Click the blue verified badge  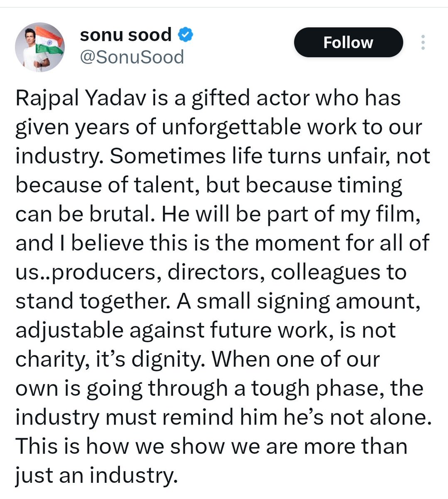tap(186, 35)
